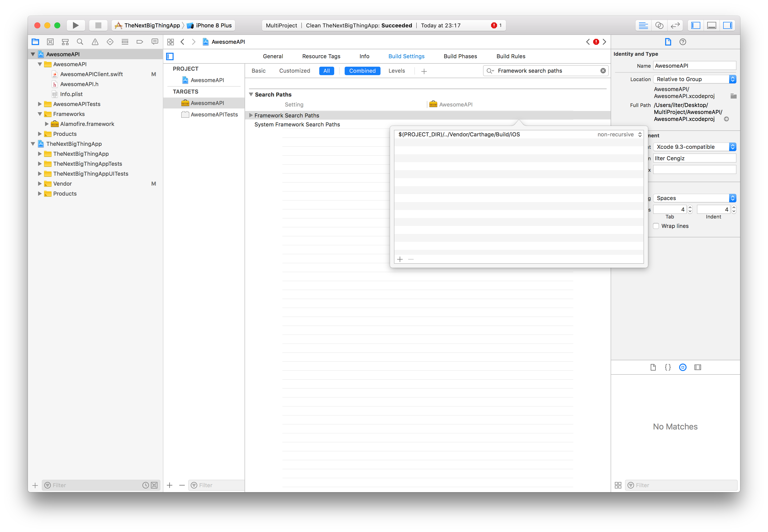Open the File inspector
The image size is (768, 532).
point(668,42)
